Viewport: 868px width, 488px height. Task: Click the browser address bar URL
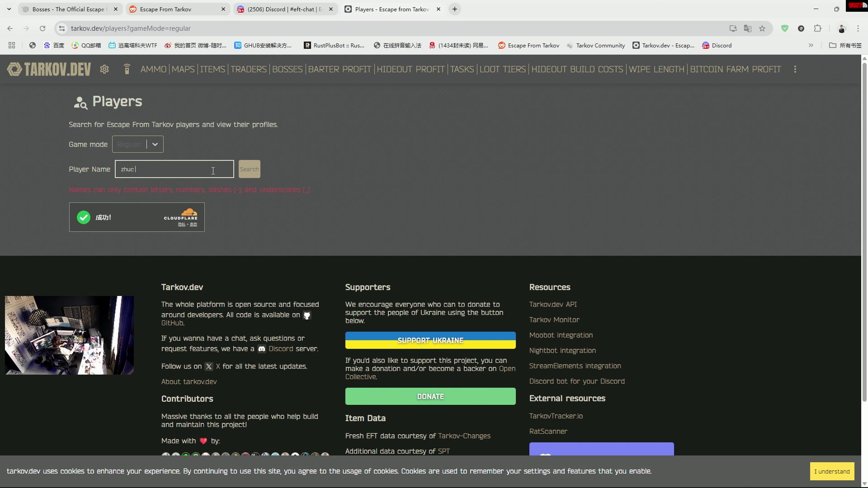[x=131, y=28]
